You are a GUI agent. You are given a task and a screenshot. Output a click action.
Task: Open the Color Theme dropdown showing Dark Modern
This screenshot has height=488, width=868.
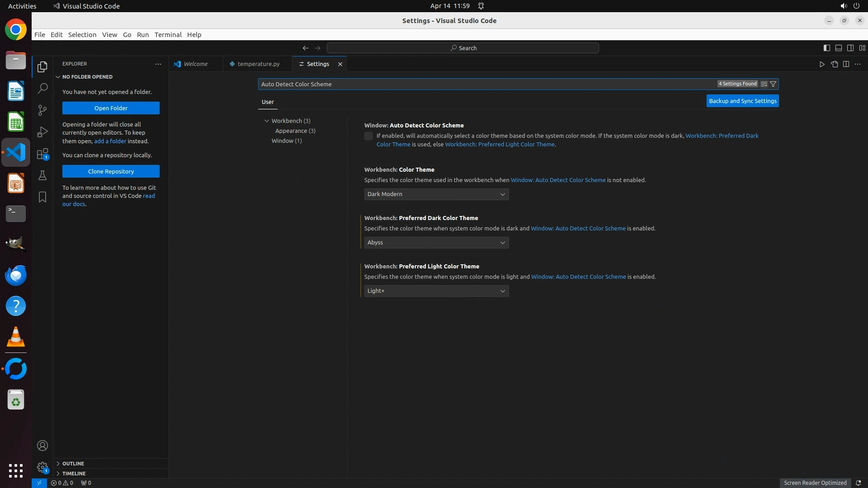(436, 194)
